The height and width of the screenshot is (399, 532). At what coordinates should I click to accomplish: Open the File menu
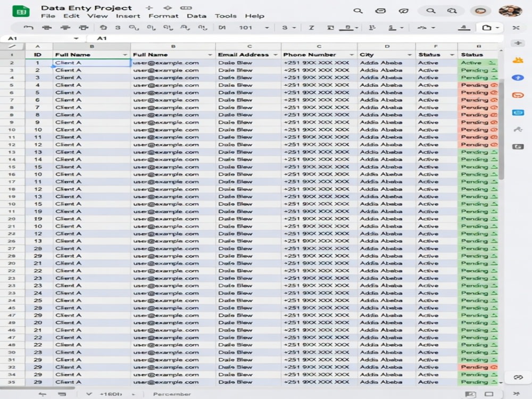[48, 16]
